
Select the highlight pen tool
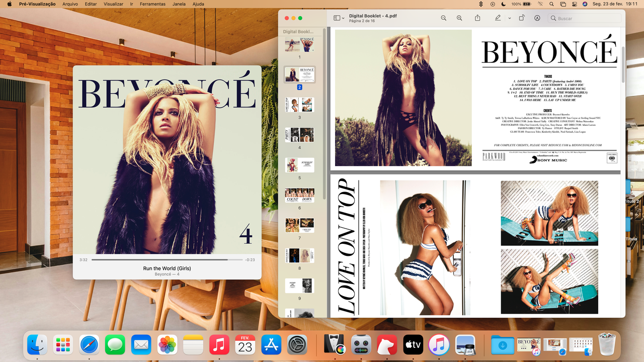tap(498, 18)
